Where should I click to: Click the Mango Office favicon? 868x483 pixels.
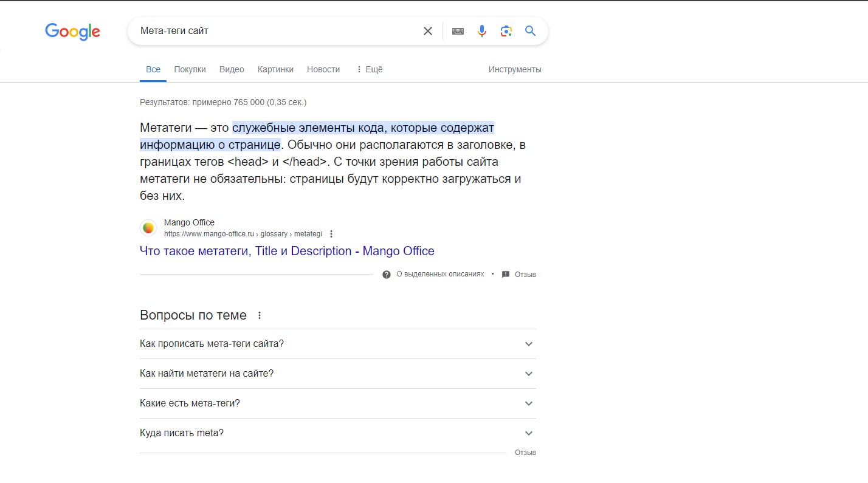pyautogui.click(x=148, y=228)
